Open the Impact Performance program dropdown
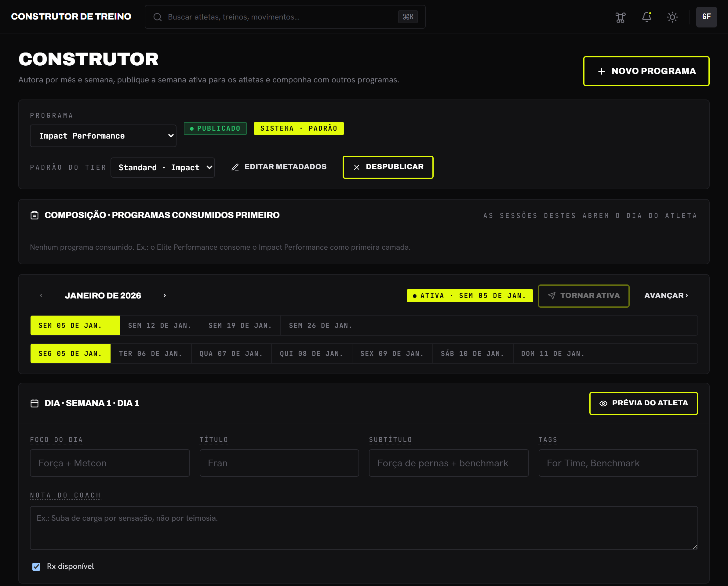This screenshot has height=586, width=728. [x=103, y=136]
